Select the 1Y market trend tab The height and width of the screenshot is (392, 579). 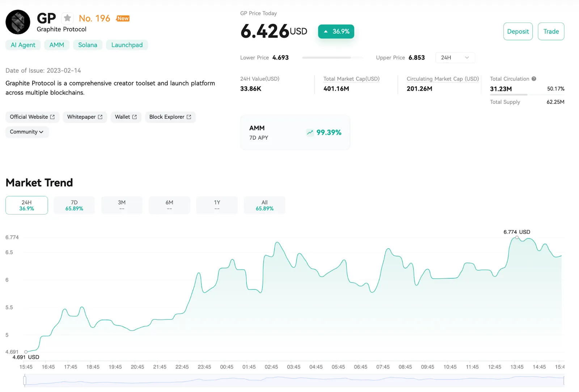[x=217, y=205]
